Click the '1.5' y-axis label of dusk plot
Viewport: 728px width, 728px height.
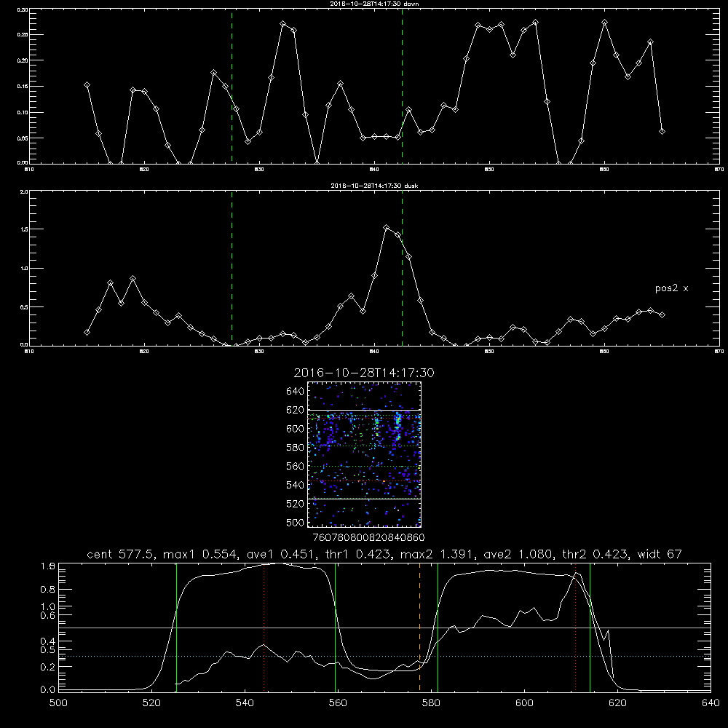(x=24, y=229)
